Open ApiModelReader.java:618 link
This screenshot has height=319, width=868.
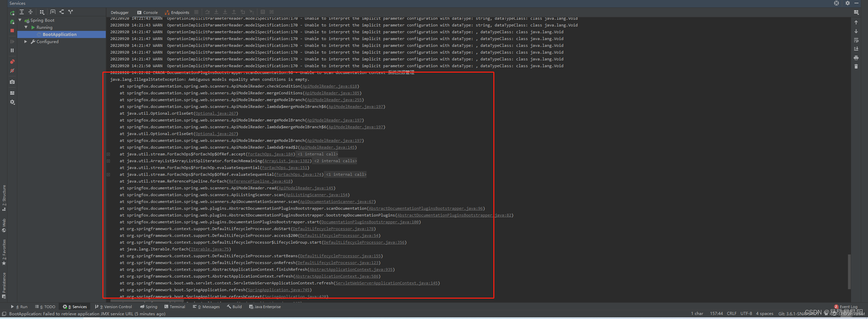(x=330, y=86)
